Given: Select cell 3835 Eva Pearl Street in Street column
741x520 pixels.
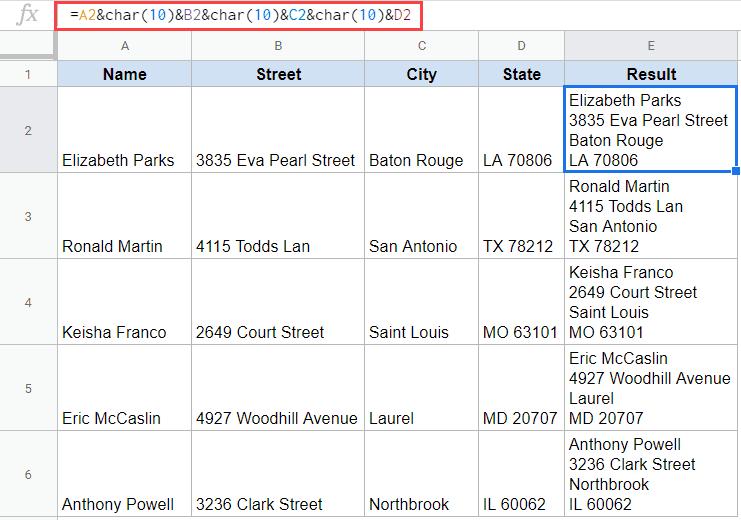Looking at the screenshot, I should click(x=278, y=130).
